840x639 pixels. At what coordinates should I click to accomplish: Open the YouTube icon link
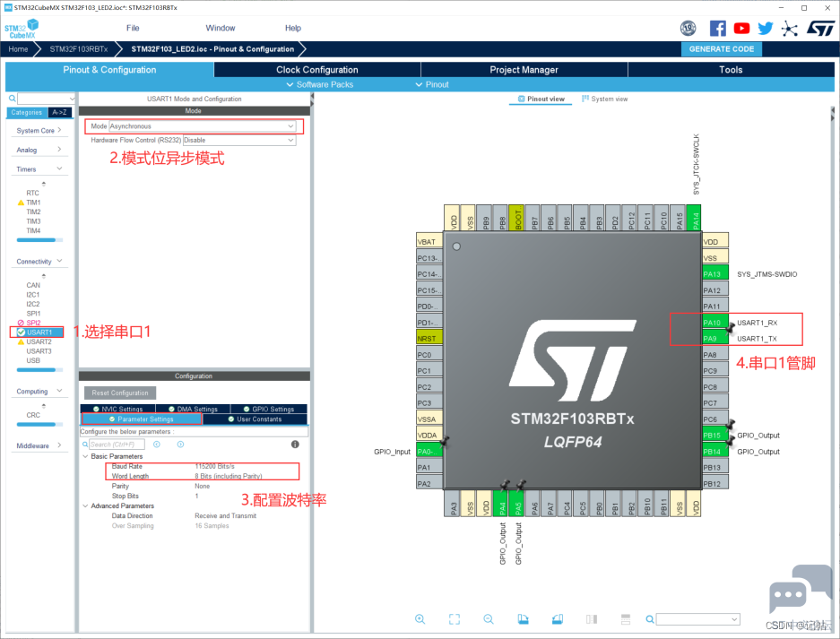[741, 29]
